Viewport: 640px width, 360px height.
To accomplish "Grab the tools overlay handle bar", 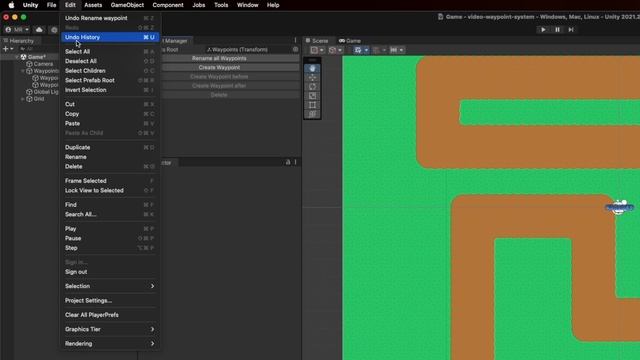I will tap(312, 60).
